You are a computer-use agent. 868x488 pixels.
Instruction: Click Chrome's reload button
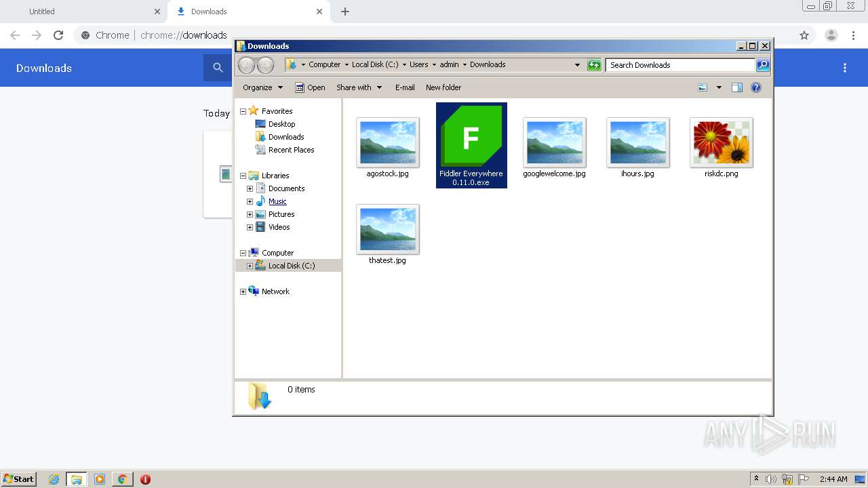(58, 35)
